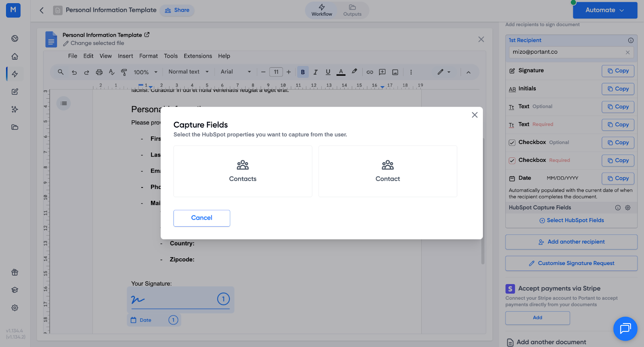Image resolution: width=644 pixels, height=347 pixels.
Task: Clear the mizo@portant.co recipient email
Action: coord(627,52)
